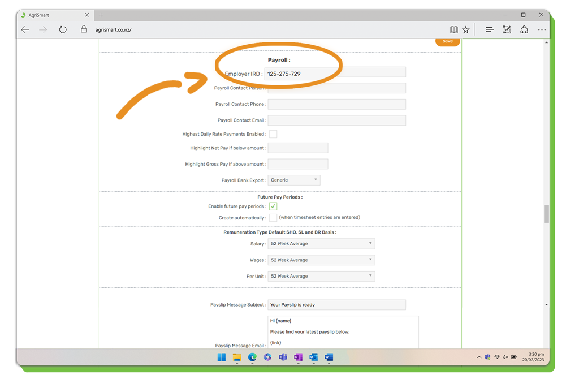The height and width of the screenshot is (392, 579).
Task: Tick the Create automatically checkbox
Action: [x=273, y=218]
